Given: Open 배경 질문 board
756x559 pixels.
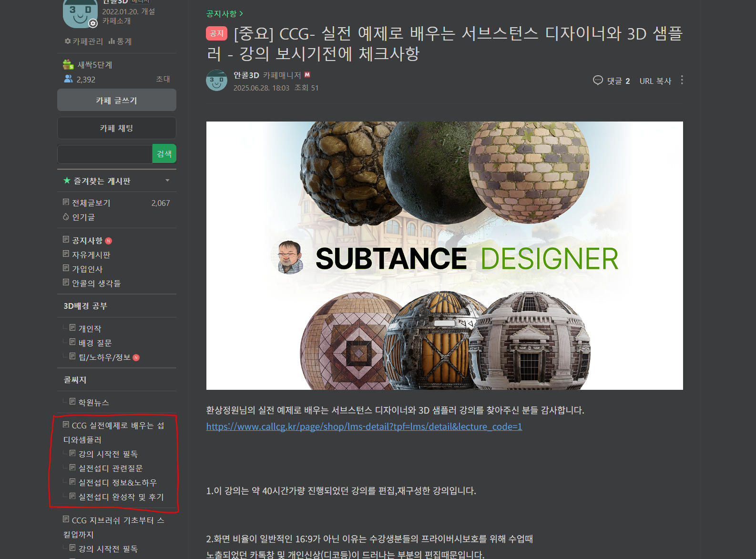Looking at the screenshot, I should coord(95,343).
